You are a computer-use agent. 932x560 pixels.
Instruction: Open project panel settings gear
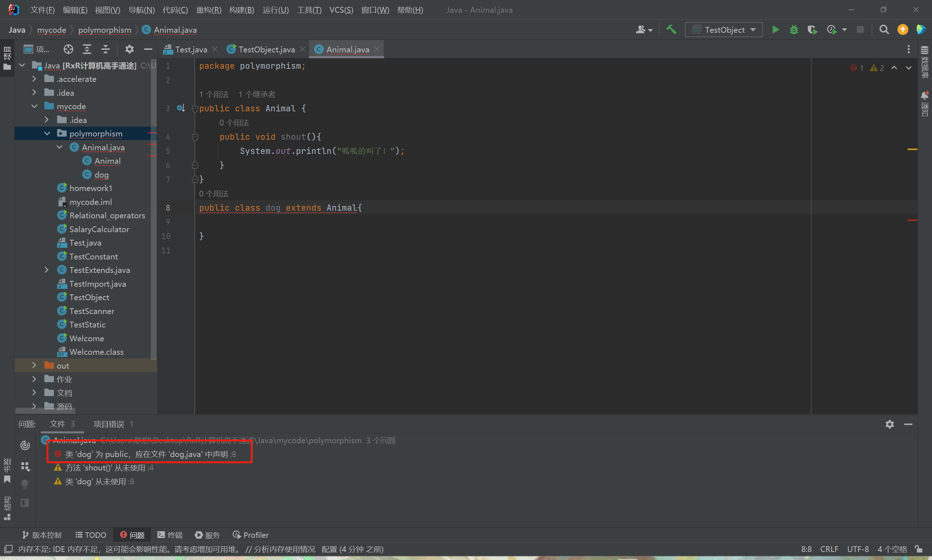pos(130,49)
